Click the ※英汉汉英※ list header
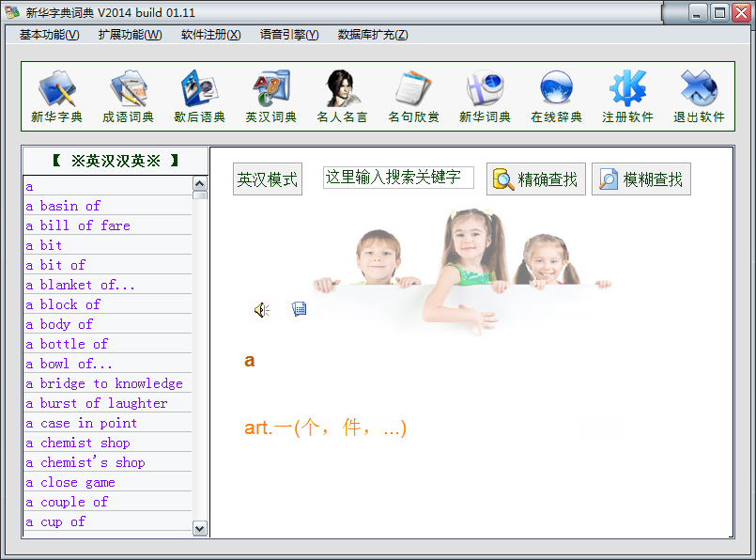Image resolution: width=756 pixels, height=560 pixels. [x=116, y=161]
